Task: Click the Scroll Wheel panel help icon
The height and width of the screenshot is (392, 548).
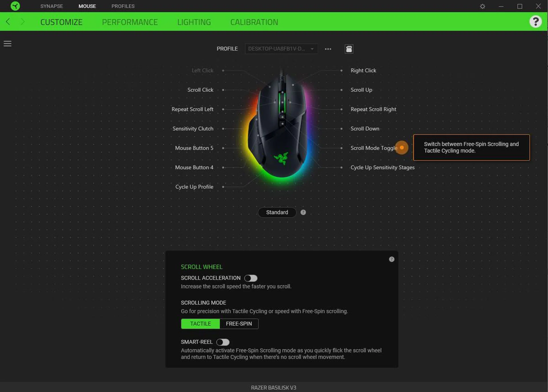Action: point(392,259)
